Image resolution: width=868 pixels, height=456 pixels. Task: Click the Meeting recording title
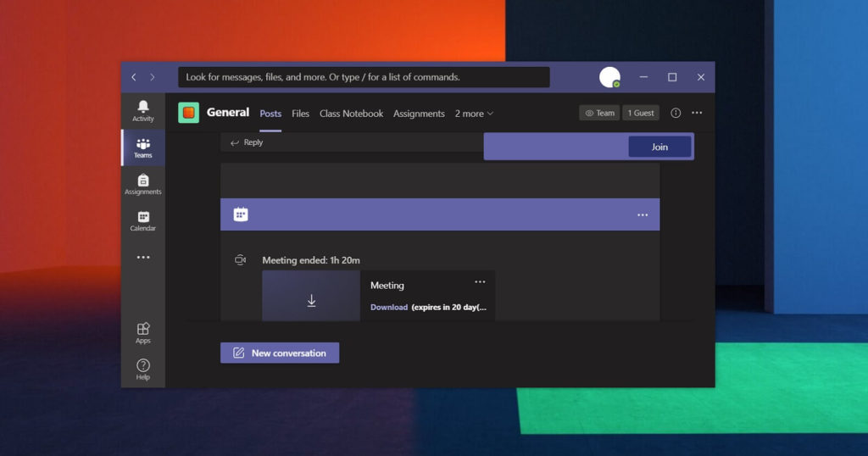pyautogui.click(x=387, y=286)
